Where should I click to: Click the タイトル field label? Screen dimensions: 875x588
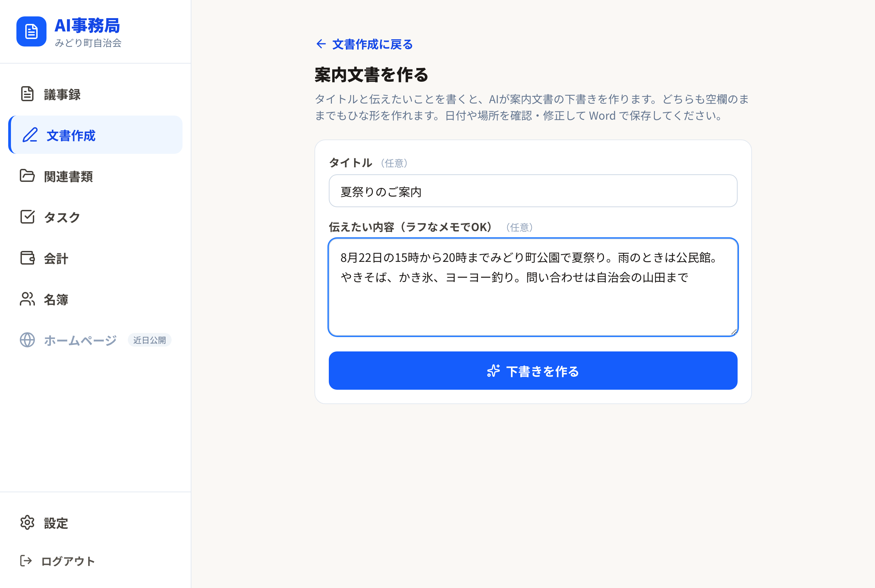pos(351,163)
